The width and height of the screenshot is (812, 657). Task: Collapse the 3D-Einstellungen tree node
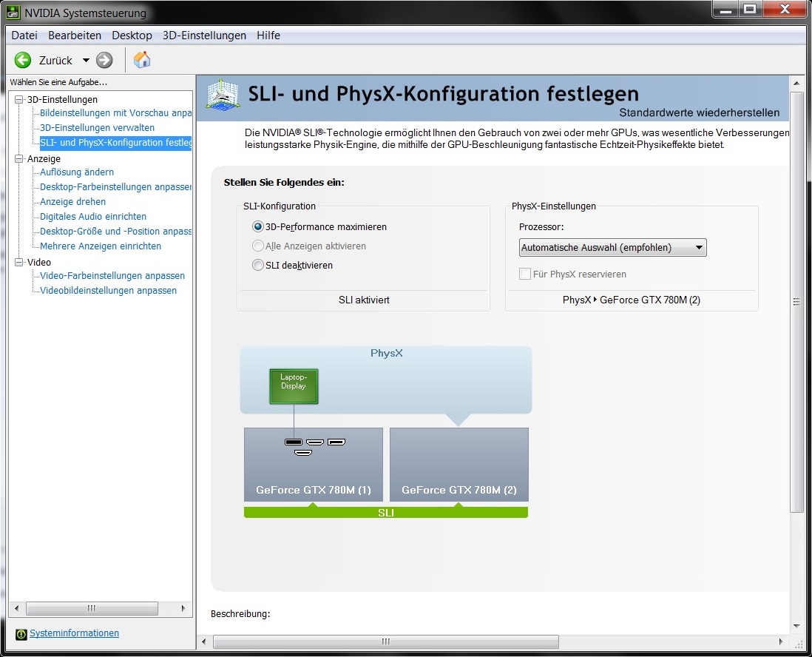18,99
